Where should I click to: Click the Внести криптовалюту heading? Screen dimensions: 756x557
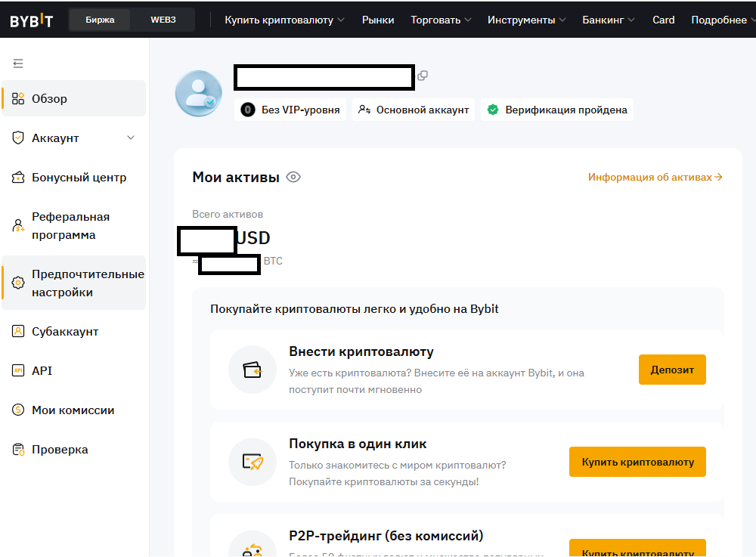pyautogui.click(x=361, y=351)
